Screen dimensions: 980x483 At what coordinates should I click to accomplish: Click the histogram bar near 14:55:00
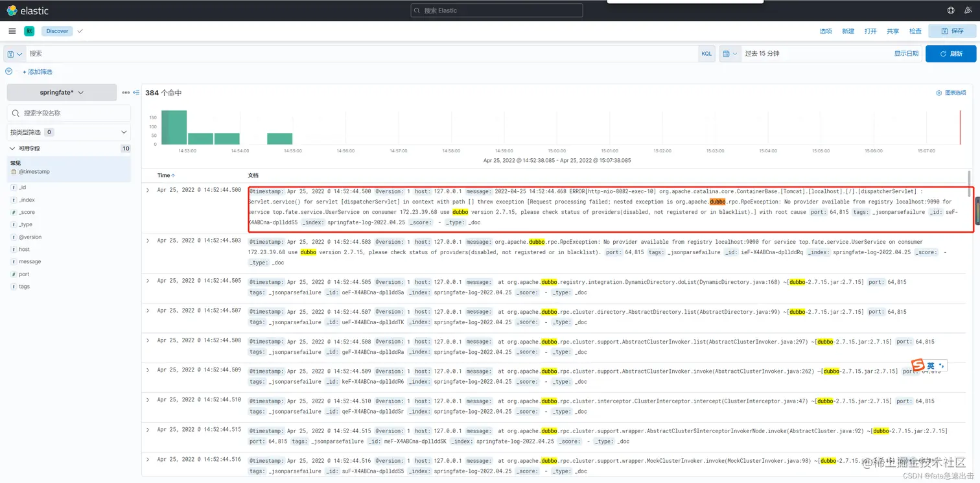tap(280, 139)
